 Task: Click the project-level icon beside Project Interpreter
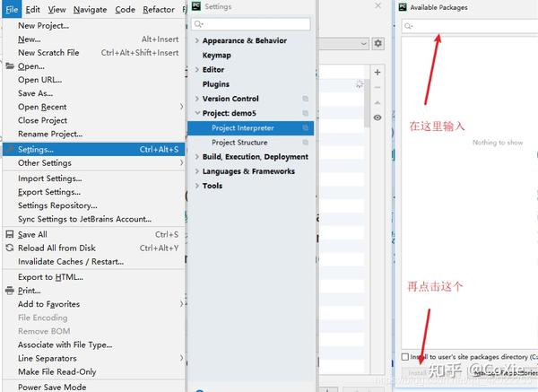point(305,128)
